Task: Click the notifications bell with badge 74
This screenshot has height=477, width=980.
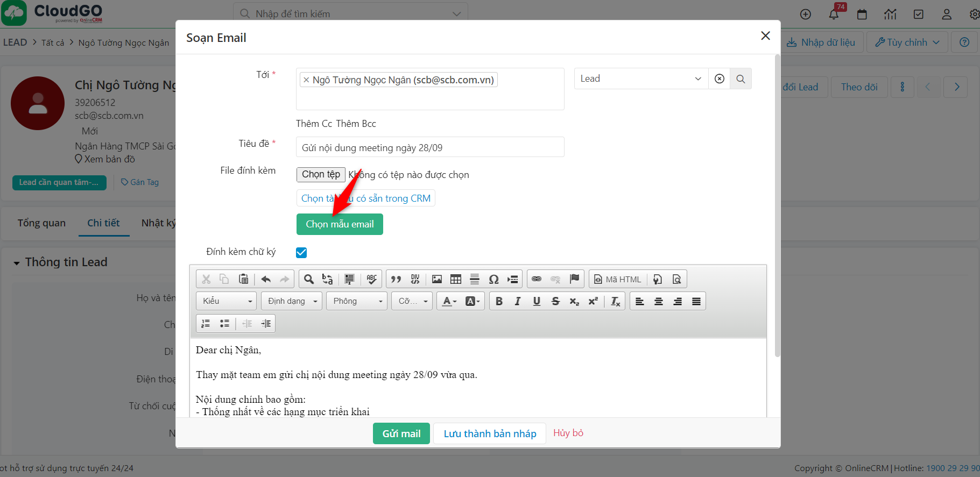Action: (834, 14)
